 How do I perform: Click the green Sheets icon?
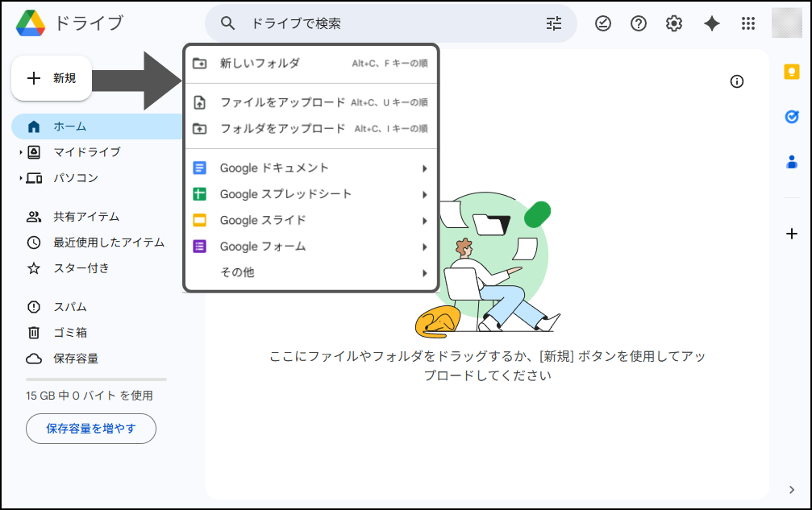pos(199,194)
